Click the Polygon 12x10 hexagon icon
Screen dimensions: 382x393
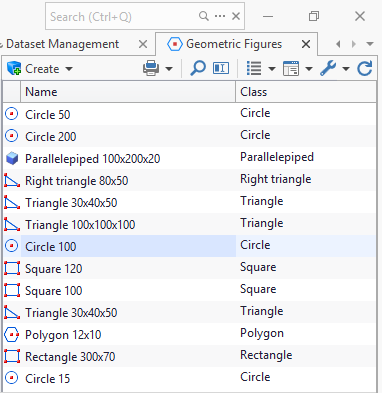12,334
